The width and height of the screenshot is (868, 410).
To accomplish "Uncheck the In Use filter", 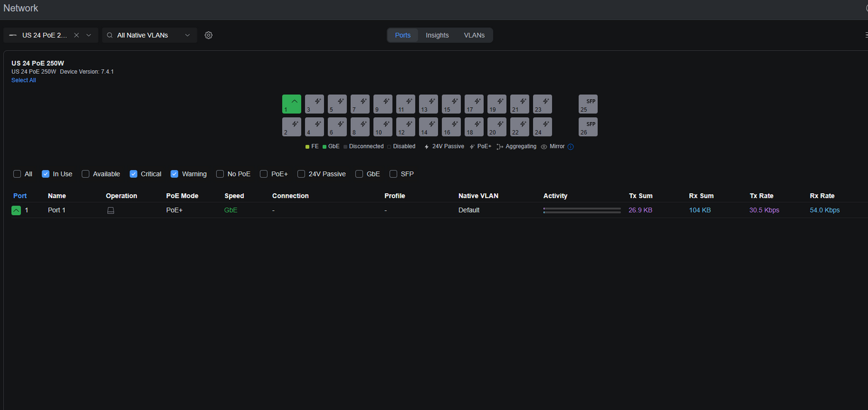I will 46,174.
